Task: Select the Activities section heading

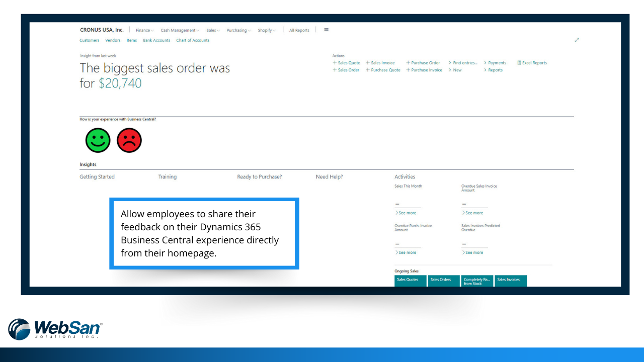Action: pyautogui.click(x=405, y=176)
